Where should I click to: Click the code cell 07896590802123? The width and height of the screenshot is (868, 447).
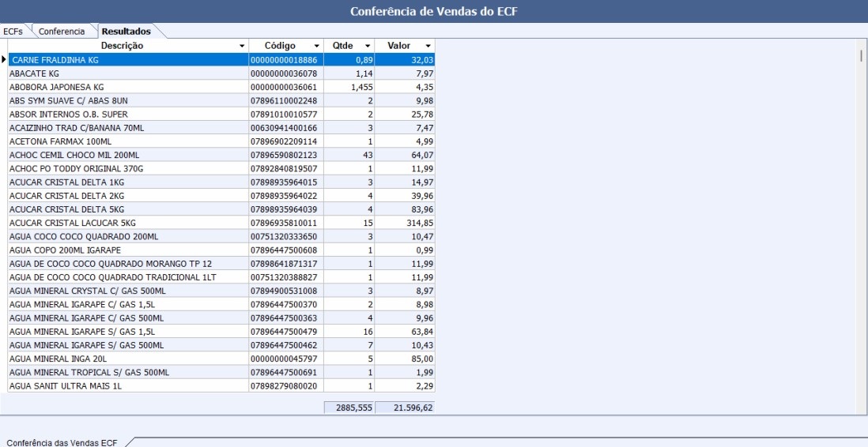[x=284, y=155]
